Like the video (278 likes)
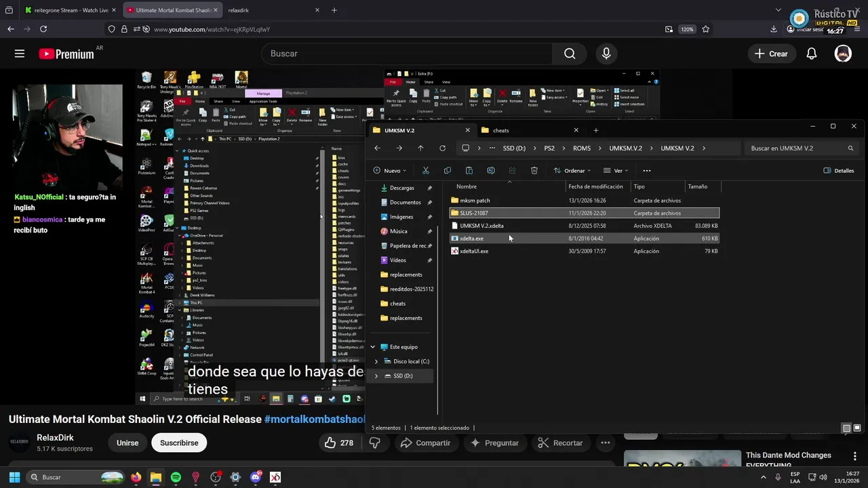 coord(338,443)
